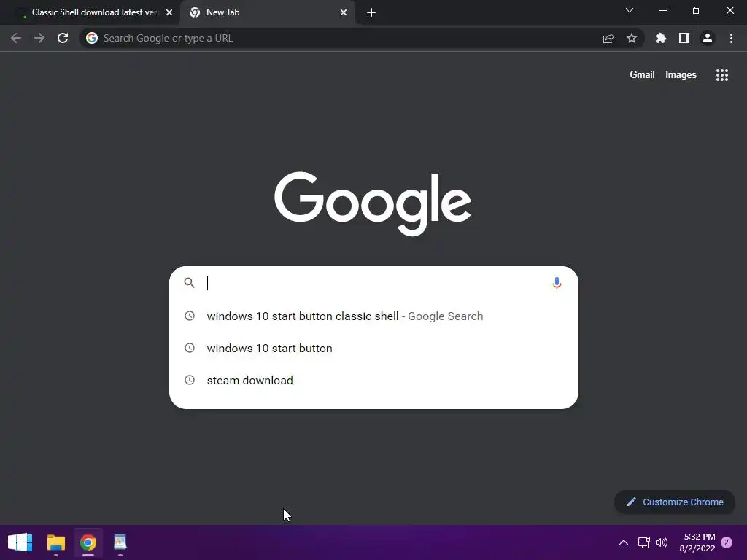747x560 pixels.
Task: Open the Chrome three-dot menu
Action: [x=731, y=38]
